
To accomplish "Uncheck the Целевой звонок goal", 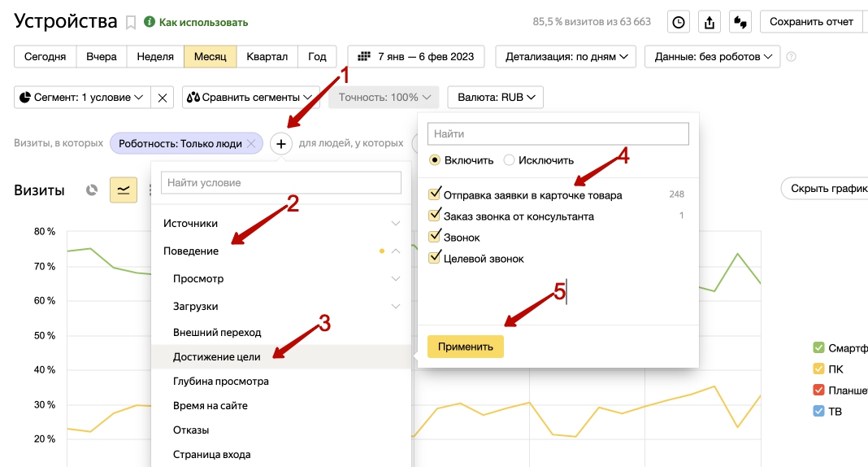I will click(x=435, y=257).
